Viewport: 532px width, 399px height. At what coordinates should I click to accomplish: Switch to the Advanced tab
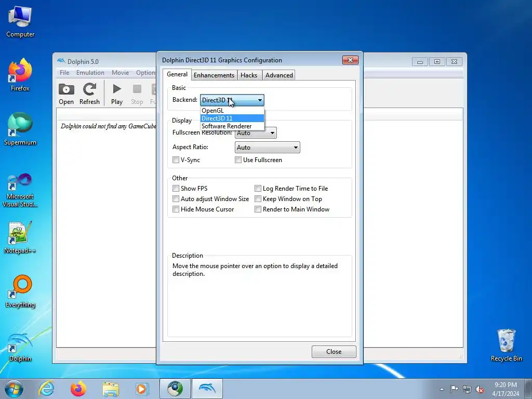(x=279, y=75)
